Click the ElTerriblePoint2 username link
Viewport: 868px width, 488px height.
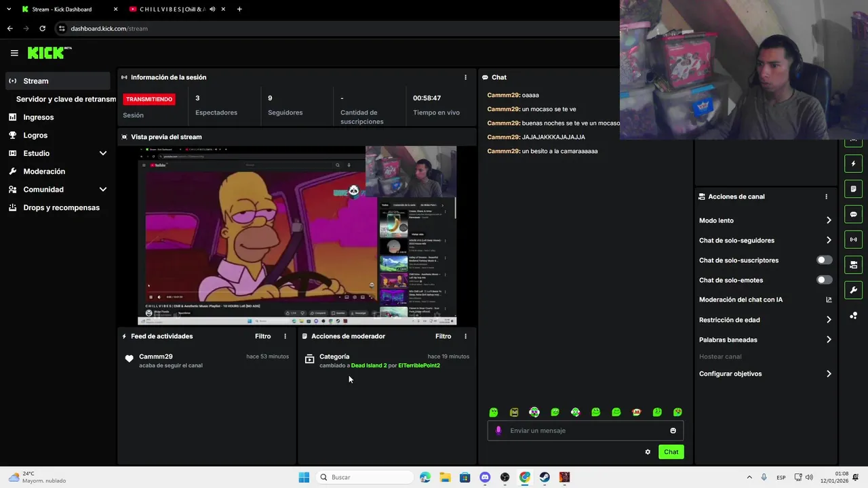[x=419, y=365]
